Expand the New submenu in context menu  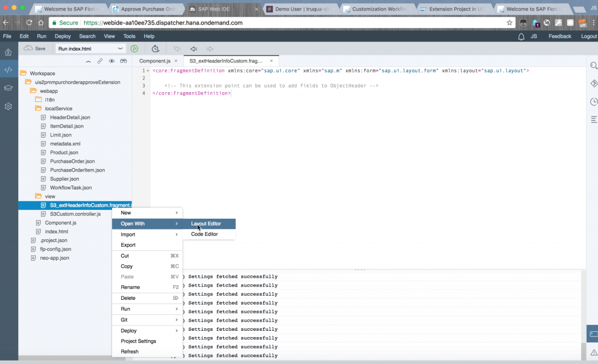pos(147,213)
